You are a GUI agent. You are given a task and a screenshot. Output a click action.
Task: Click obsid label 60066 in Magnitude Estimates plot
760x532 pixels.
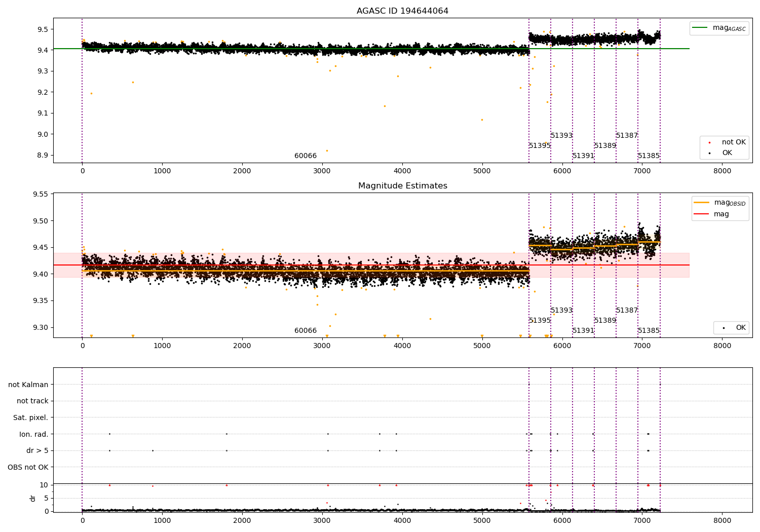(306, 331)
